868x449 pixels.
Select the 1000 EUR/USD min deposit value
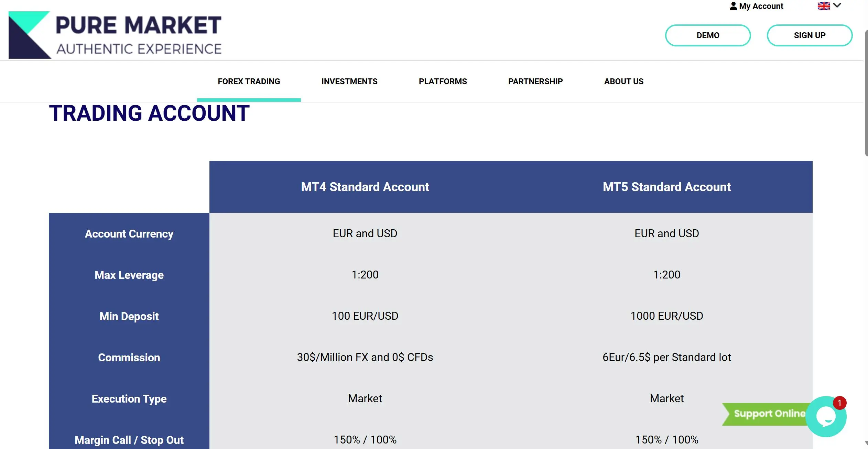pyautogui.click(x=666, y=316)
